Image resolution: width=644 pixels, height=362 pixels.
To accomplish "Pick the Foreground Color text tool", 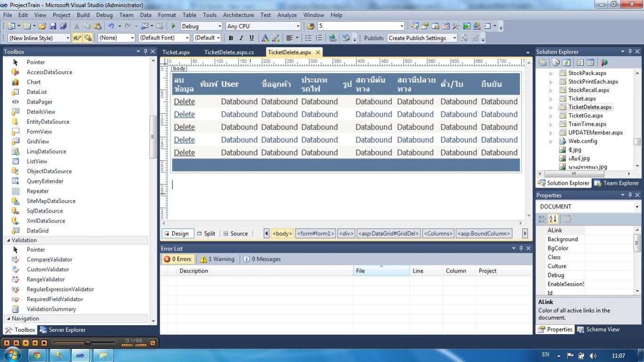I will click(265, 38).
